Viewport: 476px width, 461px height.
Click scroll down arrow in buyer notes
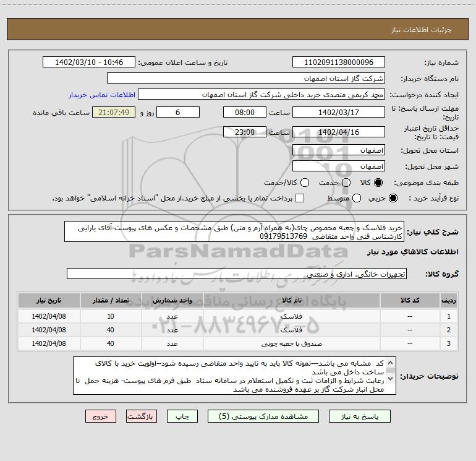tap(391, 379)
